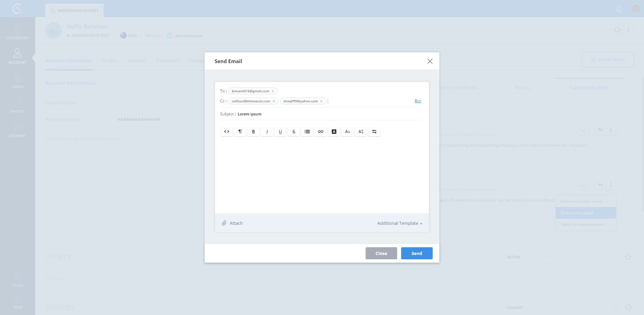Apply strikethrough to text
644x315 pixels.
tap(294, 132)
